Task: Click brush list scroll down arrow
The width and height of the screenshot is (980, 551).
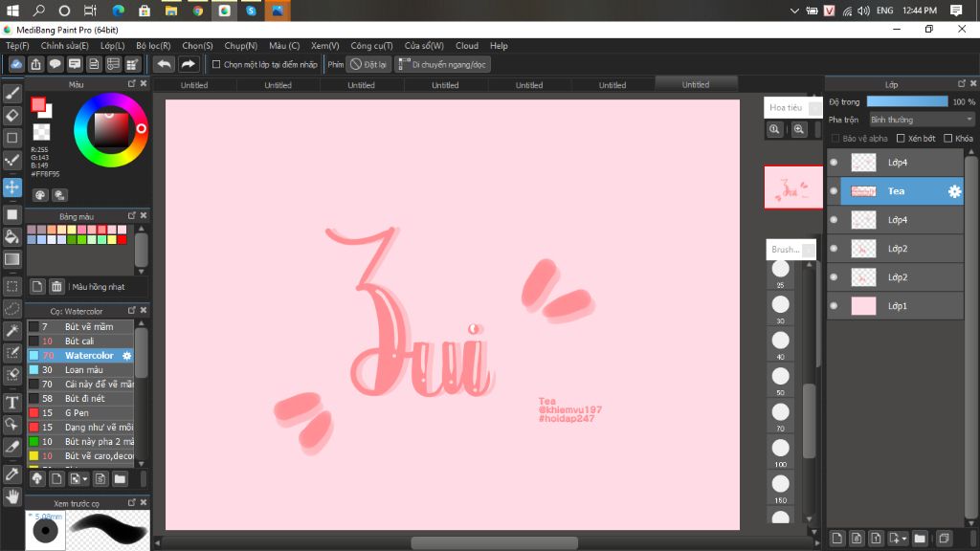Action: (x=142, y=464)
